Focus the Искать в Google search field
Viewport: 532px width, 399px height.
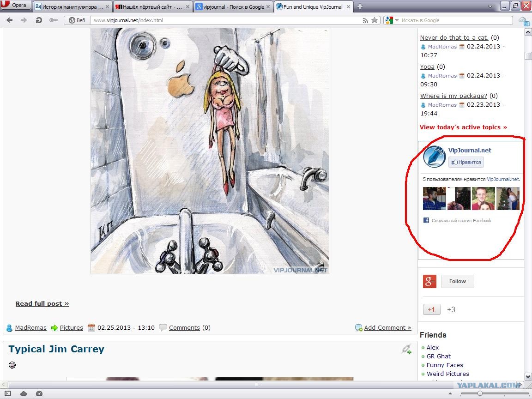click(456, 20)
